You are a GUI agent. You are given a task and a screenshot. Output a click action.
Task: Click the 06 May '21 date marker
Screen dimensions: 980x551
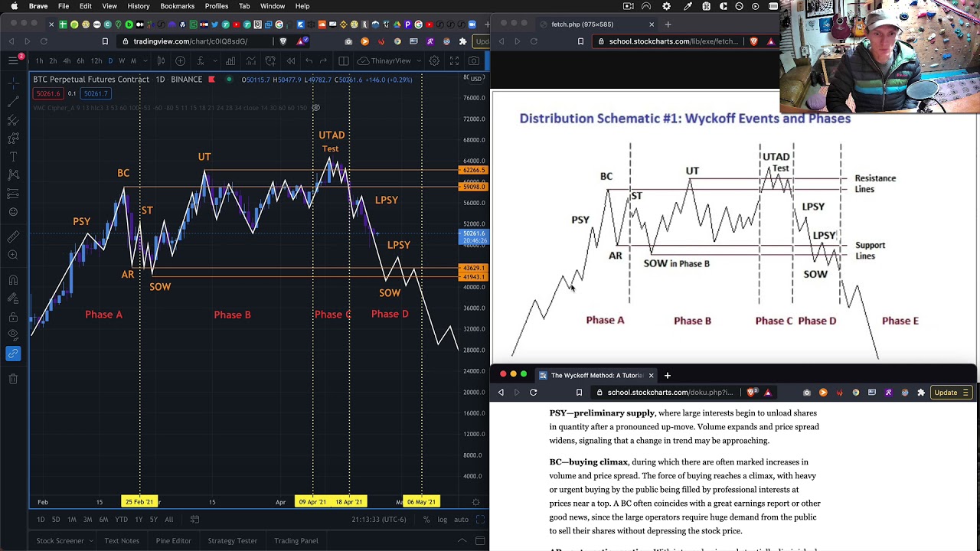point(421,502)
